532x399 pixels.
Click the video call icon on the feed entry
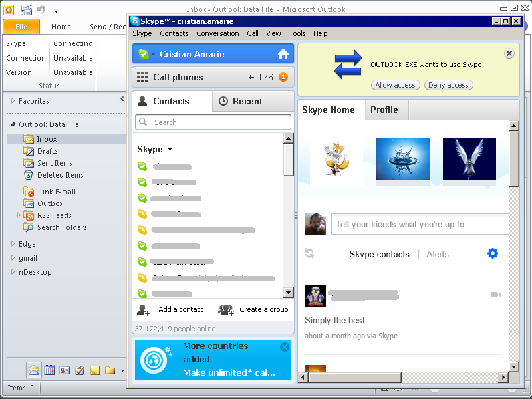(x=495, y=295)
